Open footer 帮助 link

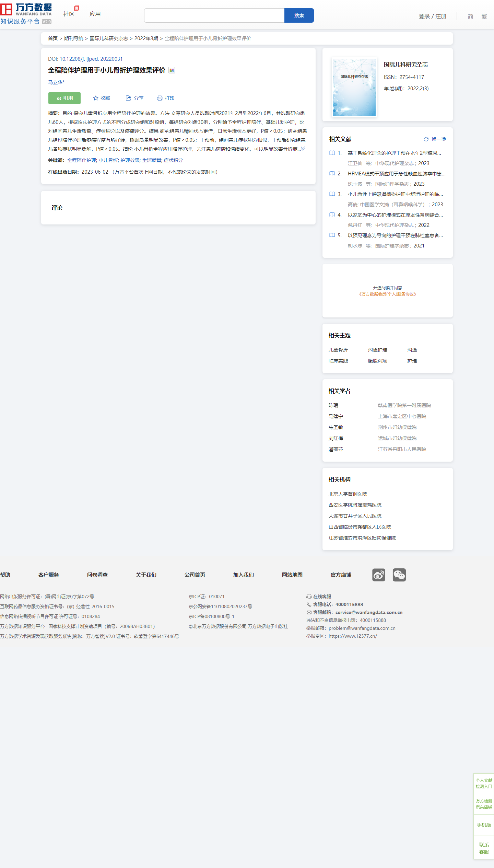tap(5, 575)
